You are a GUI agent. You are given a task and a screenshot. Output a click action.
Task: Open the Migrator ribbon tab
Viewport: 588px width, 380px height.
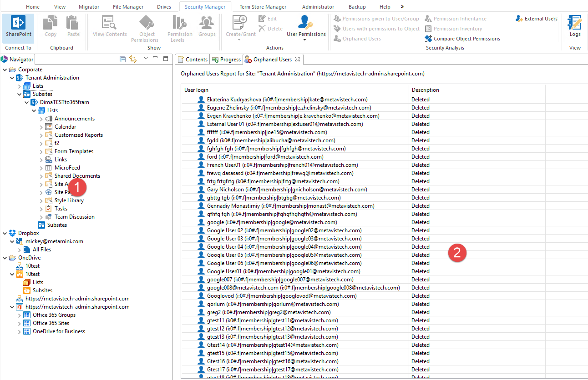pyautogui.click(x=89, y=6)
